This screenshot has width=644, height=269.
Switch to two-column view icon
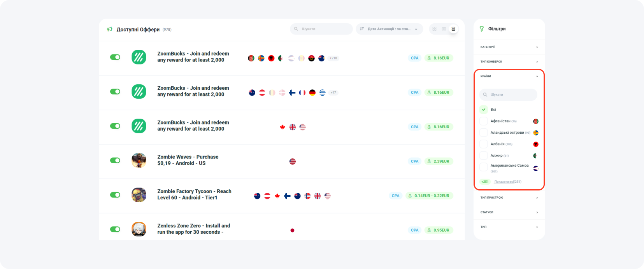point(444,29)
